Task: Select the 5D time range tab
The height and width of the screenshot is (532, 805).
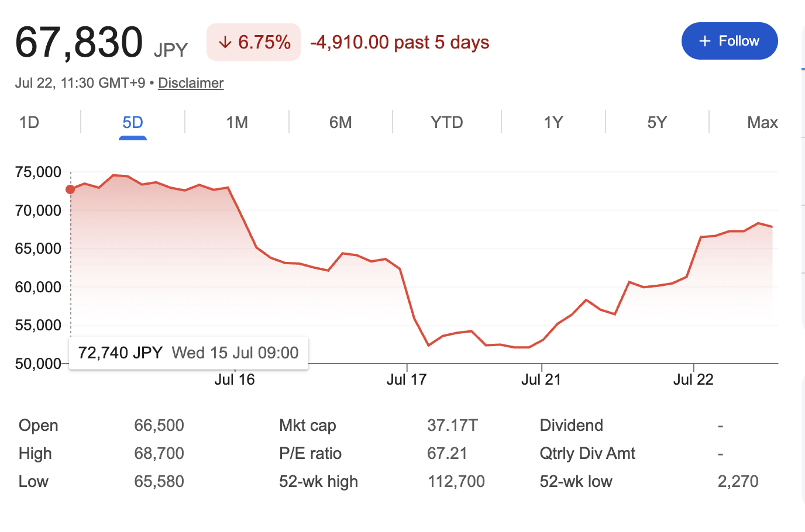Action: point(133,122)
